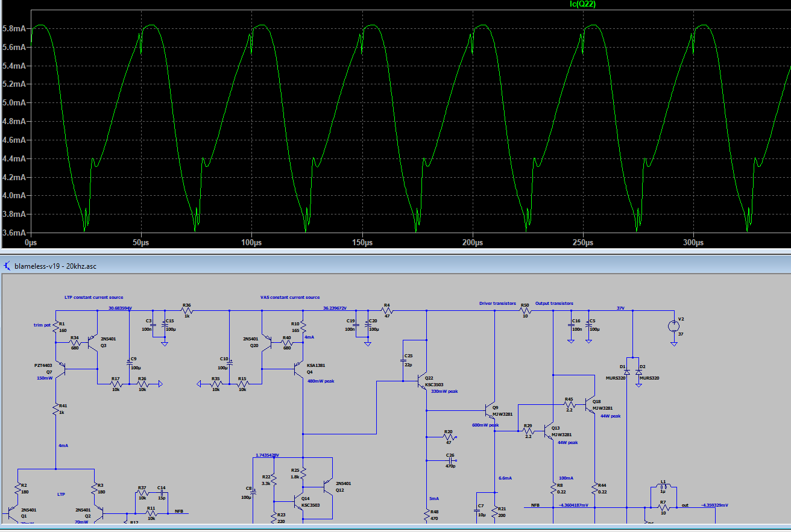Select resistor R3 180 in LTP
791x532 pixels.
coord(95,489)
